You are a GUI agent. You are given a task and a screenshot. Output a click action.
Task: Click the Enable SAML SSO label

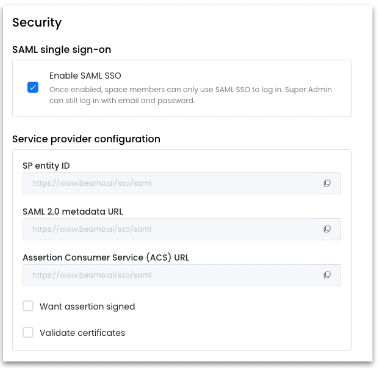tap(85, 76)
